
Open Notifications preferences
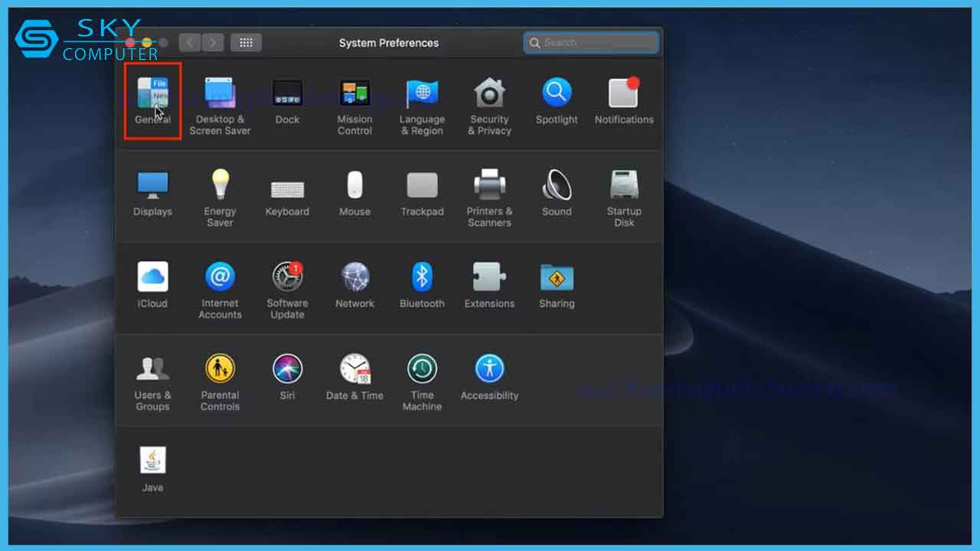(x=624, y=100)
